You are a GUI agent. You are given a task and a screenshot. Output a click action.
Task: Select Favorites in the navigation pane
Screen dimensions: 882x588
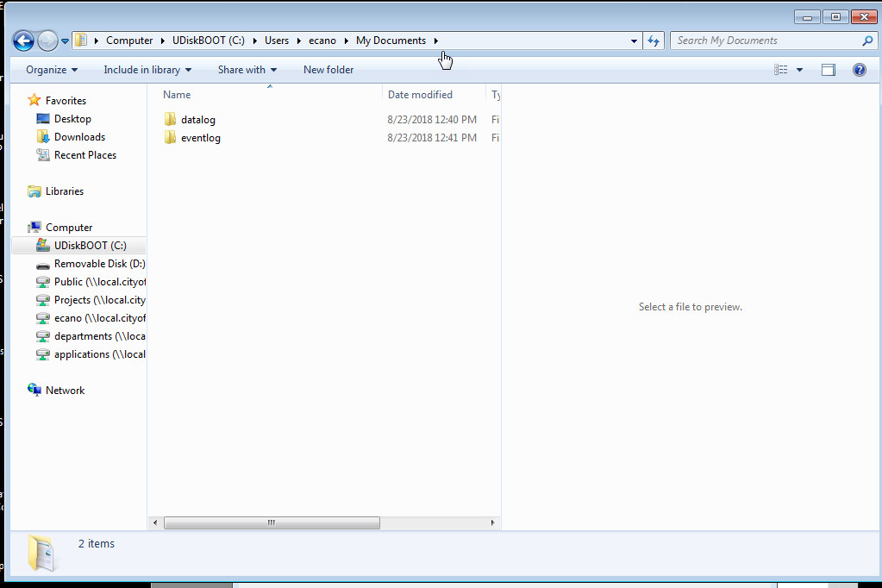coord(66,101)
